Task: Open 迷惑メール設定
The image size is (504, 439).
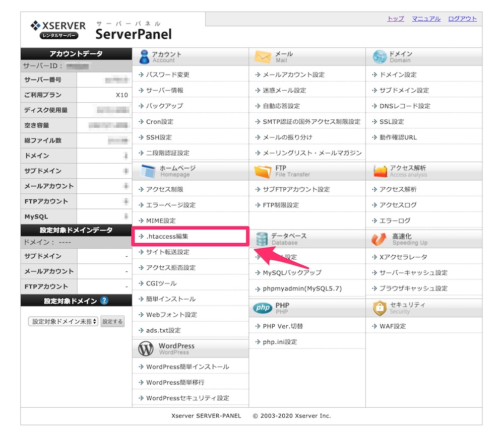Action: 284,90
